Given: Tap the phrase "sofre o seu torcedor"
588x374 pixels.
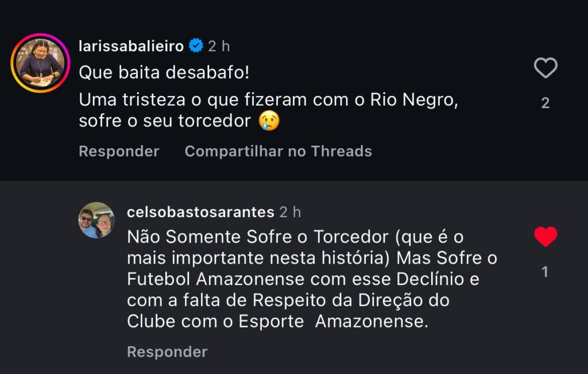Looking at the screenshot, I should 165,121.
